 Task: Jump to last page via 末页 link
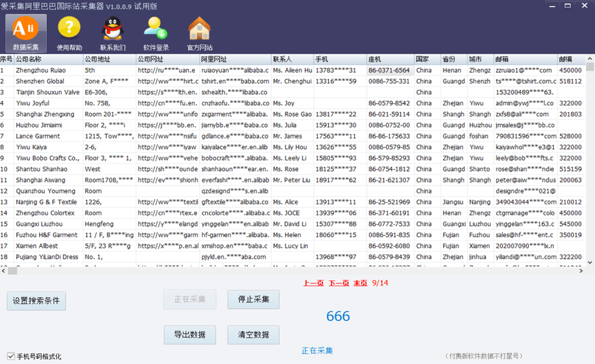pyautogui.click(x=361, y=283)
